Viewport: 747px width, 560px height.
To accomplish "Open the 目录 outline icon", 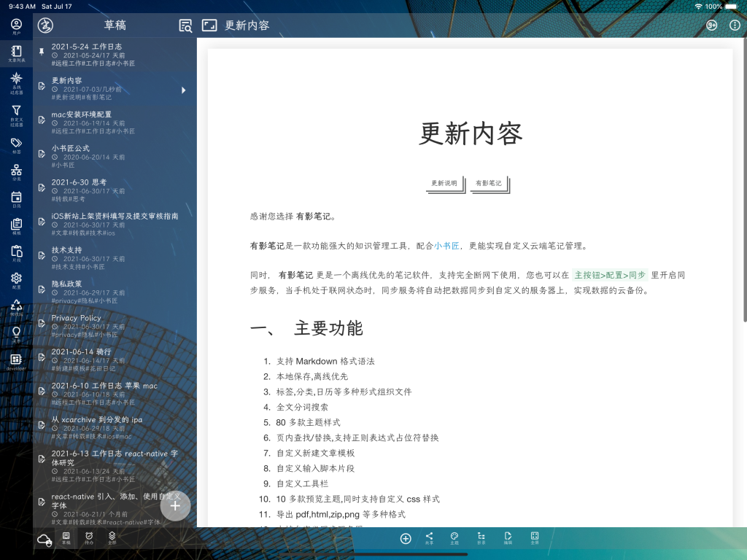I will pos(481,538).
